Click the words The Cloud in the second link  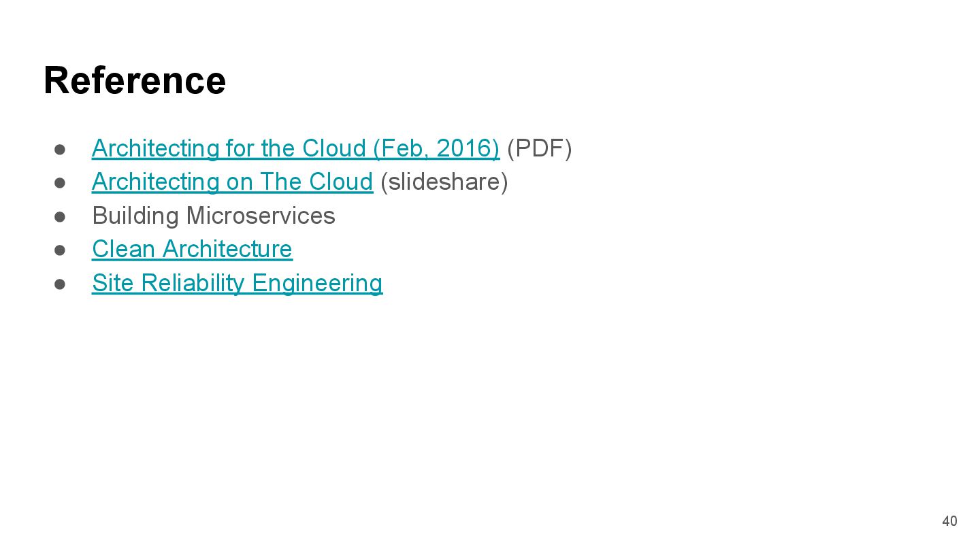pyautogui.click(x=316, y=182)
